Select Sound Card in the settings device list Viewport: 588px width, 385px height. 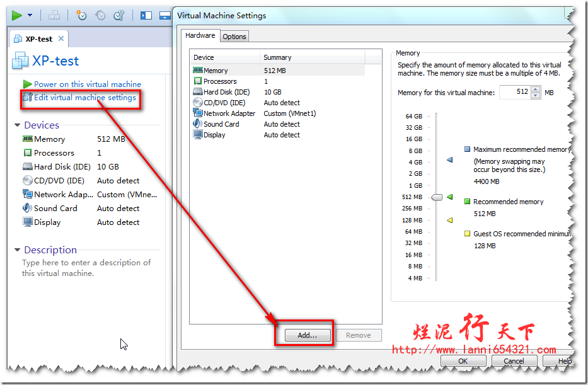point(221,124)
